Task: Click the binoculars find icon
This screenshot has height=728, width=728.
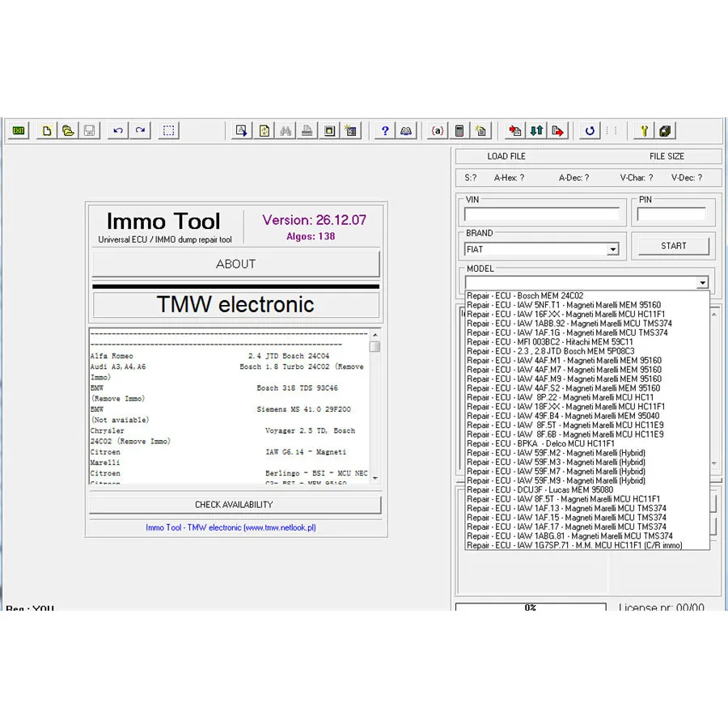Action: [286, 130]
